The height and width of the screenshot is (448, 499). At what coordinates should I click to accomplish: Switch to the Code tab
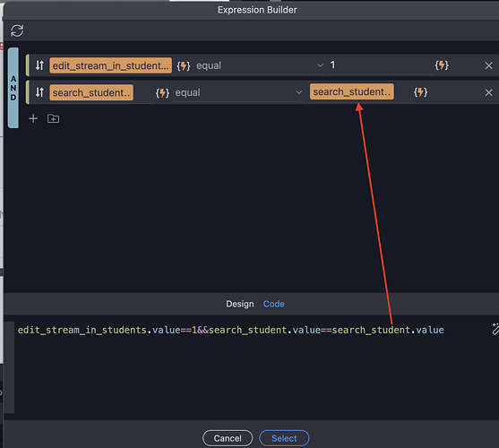273,304
